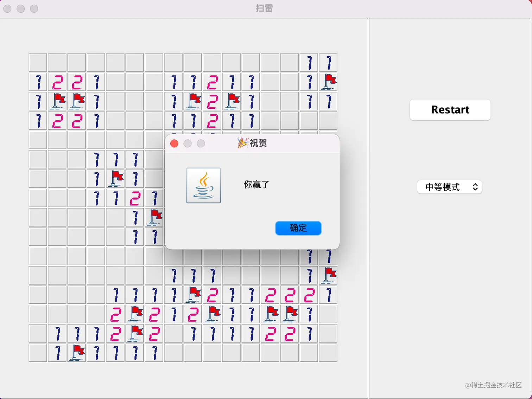Click the Restart button
This screenshot has width=532, height=399.
pos(450,110)
